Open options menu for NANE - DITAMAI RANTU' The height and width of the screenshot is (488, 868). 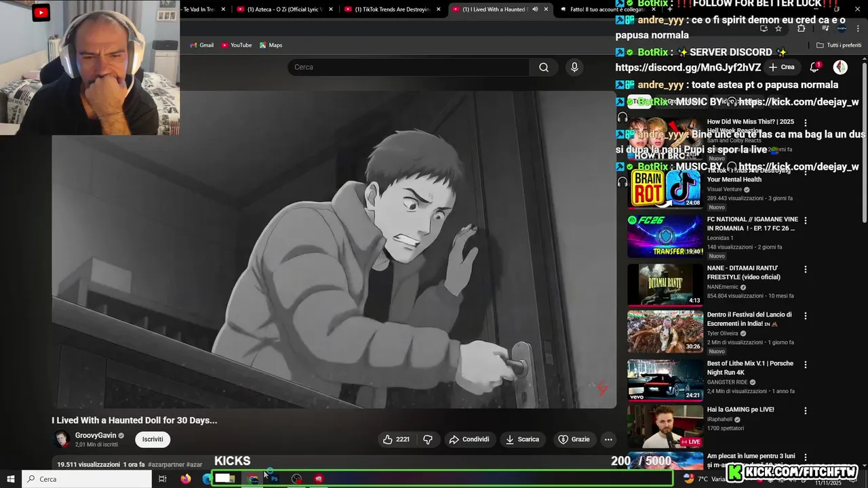(x=806, y=269)
